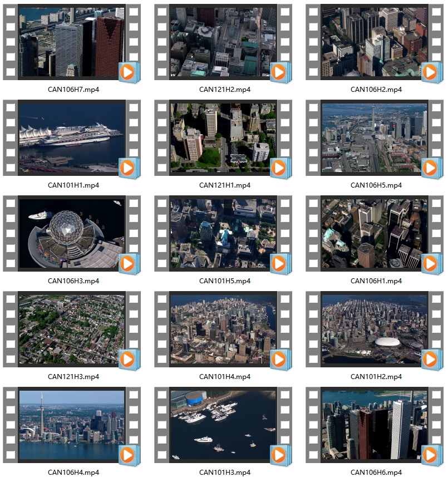Select the CAN106H4.mp4 skyline thumbnail
The width and height of the screenshot is (448, 482).
click(x=72, y=425)
